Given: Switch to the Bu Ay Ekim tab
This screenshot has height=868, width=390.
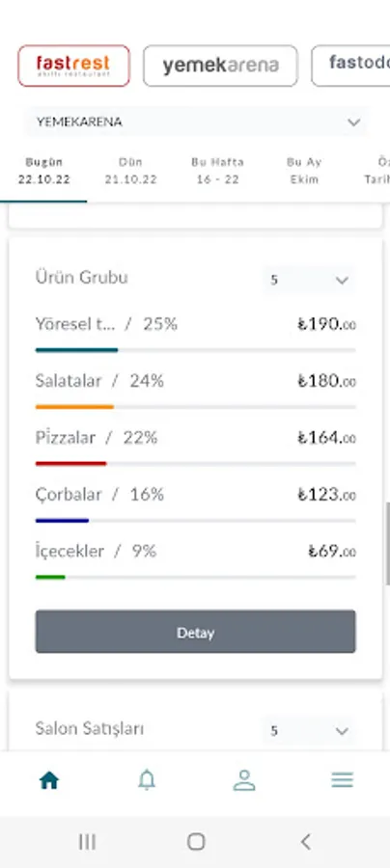Looking at the screenshot, I should click(304, 171).
